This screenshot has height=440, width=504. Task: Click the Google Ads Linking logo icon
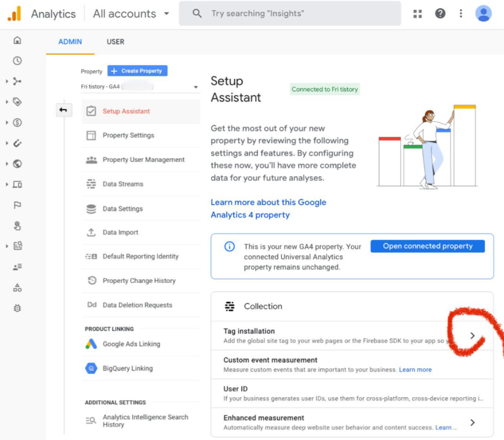coord(91,344)
